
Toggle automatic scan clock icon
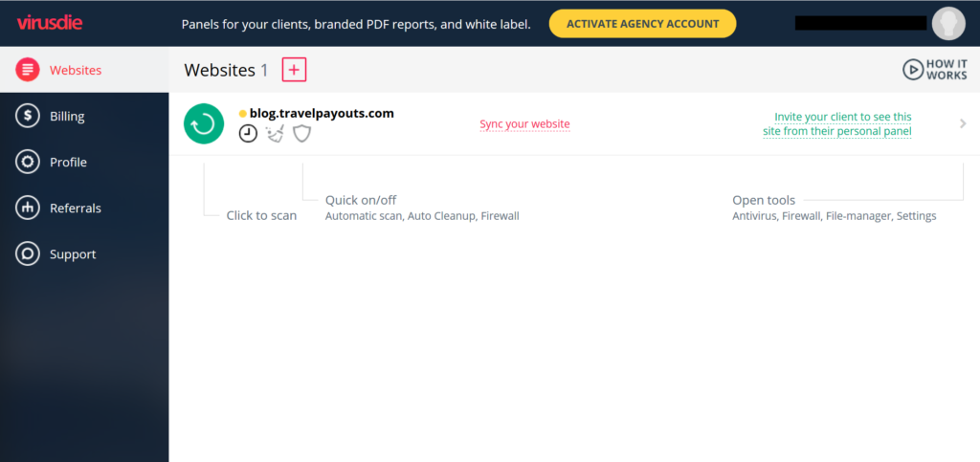tap(248, 134)
